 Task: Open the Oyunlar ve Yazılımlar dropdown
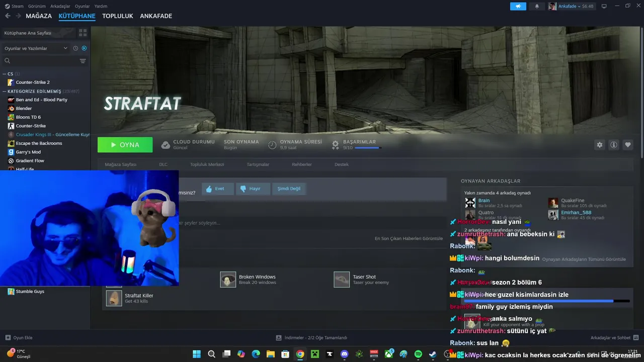tap(36, 48)
